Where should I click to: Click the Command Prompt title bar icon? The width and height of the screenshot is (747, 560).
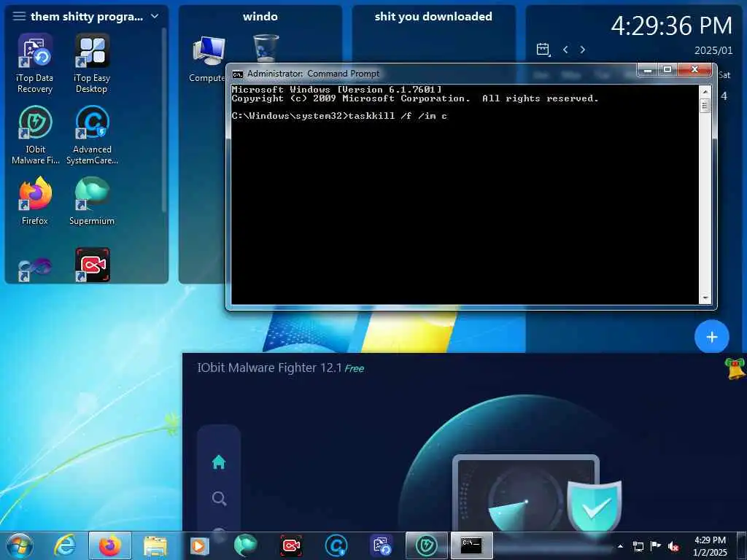point(237,74)
